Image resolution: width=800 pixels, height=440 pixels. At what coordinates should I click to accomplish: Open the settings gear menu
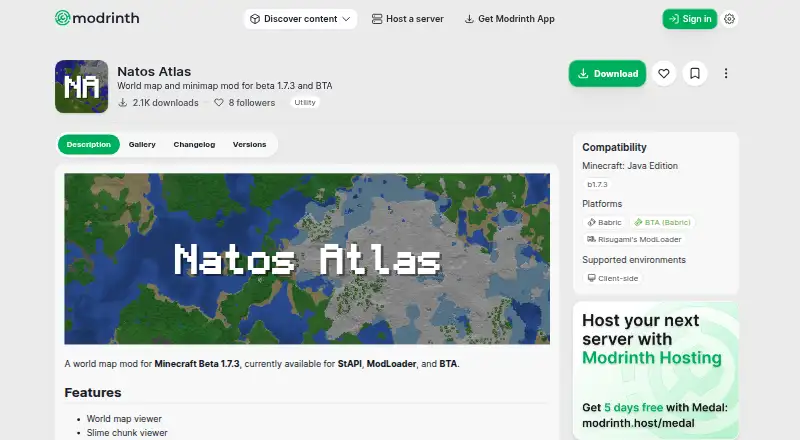pos(730,19)
